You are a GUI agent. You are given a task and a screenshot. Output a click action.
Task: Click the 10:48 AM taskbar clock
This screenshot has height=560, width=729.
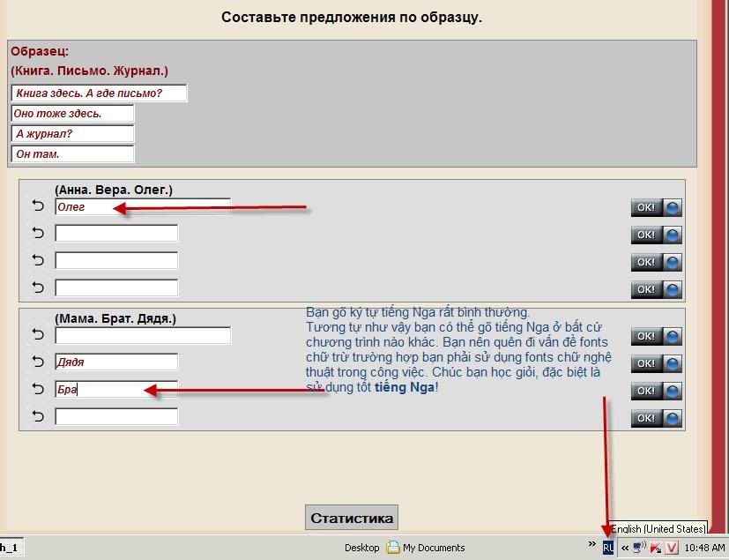pyautogui.click(x=704, y=548)
